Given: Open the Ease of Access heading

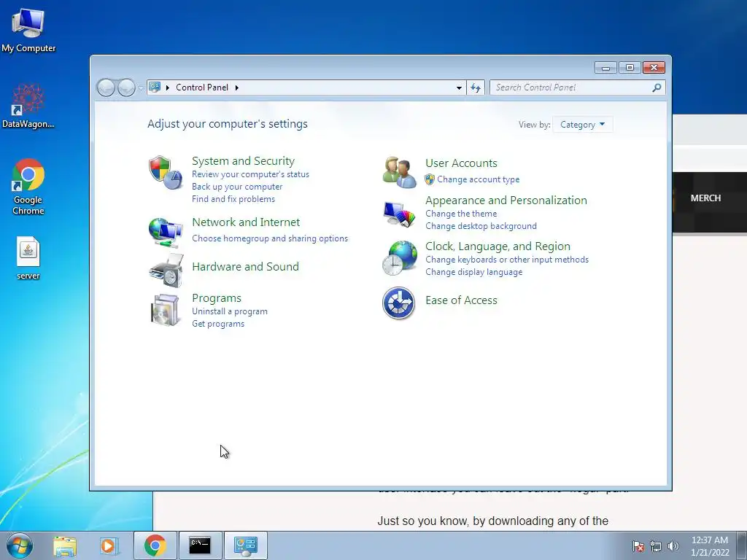Looking at the screenshot, I should point(461,300).
